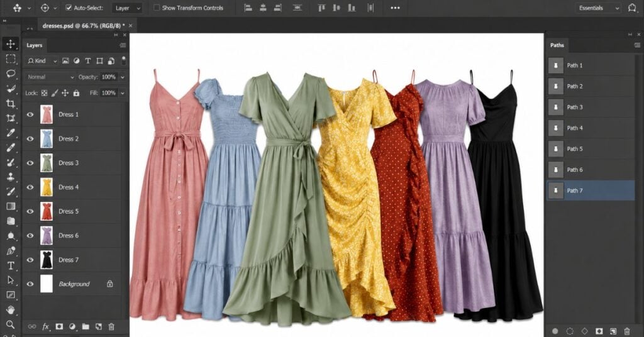Select the Lasso tool
Viewport: 644px width, 337px height.
[x=11, y=74]
